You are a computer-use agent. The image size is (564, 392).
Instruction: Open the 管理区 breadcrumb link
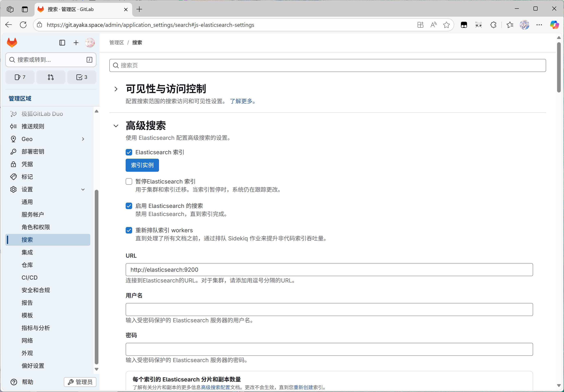pyautogui.click(x=117, y=42)
